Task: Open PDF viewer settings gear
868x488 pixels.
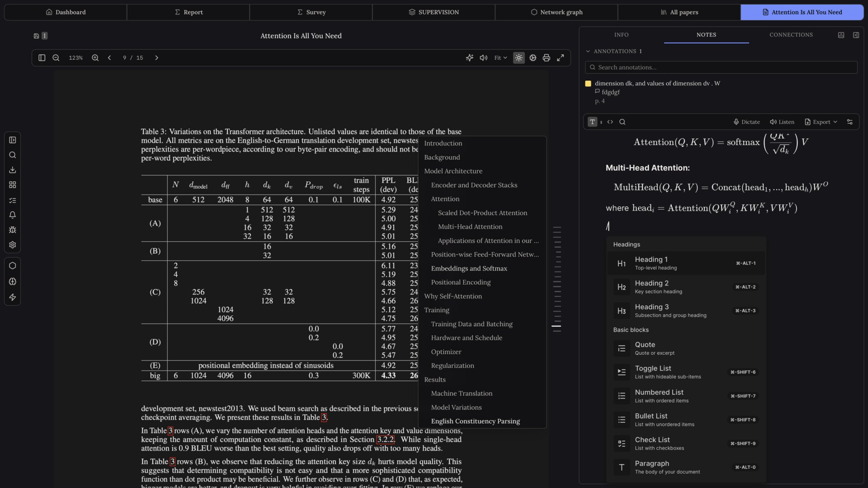Action: point(533,58)
